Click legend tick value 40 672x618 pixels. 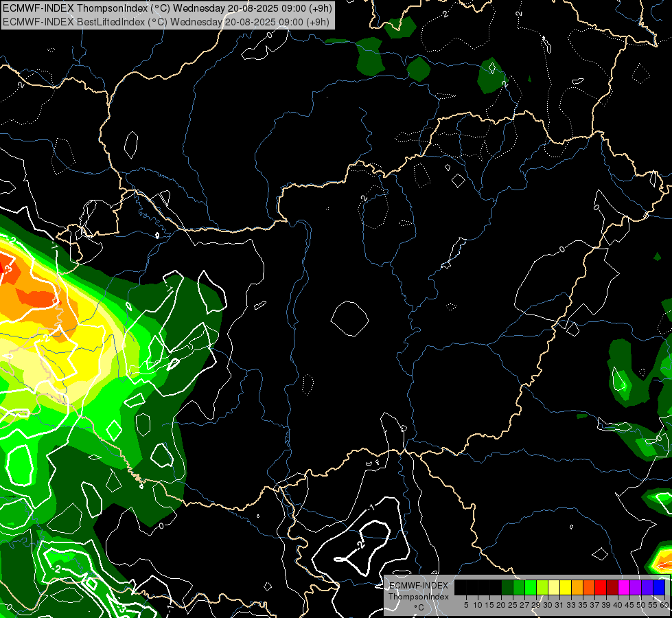[x=618, y=605]
